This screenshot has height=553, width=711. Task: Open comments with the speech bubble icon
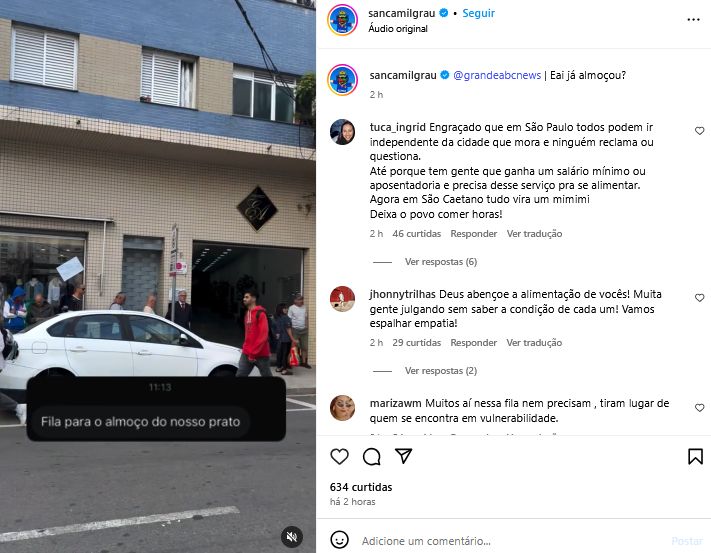(x=371, y=456)
